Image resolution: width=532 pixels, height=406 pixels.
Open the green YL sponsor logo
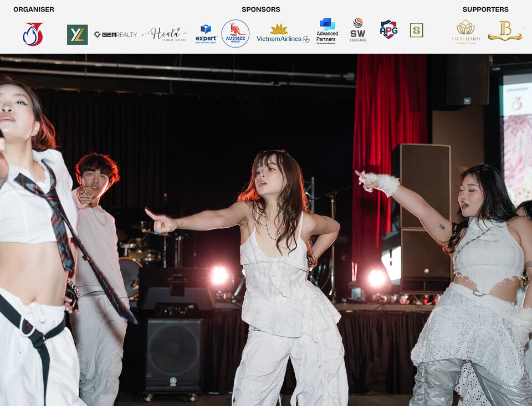[x=78, y=34]
